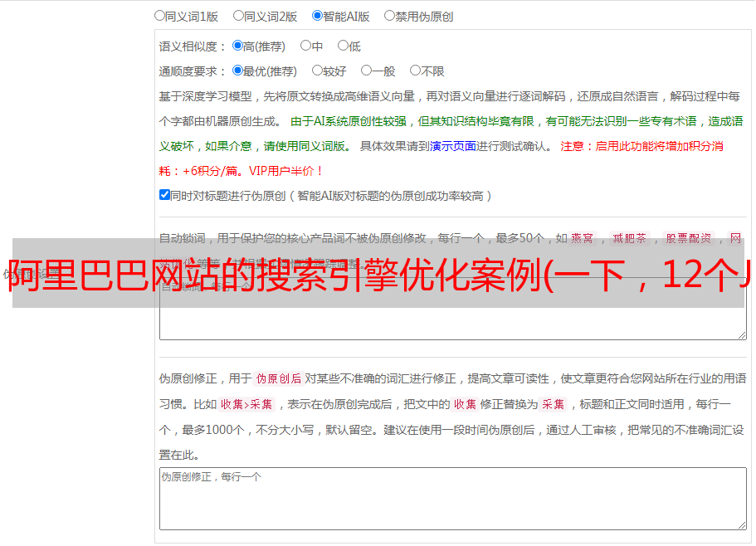
Task: Select the 同义词1版 radio option
Action: point(159,16)
